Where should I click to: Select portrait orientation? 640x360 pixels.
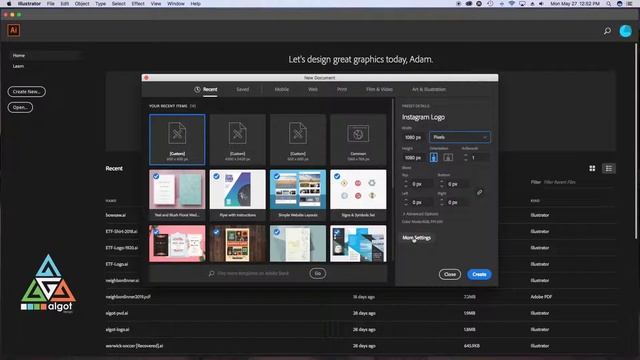point(433,158)
